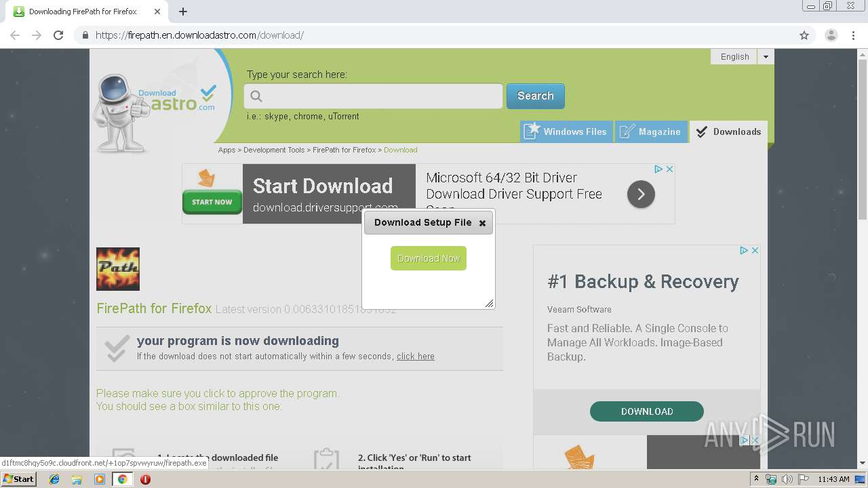Click the taskbar clock 11:43 AM
The height and width of the screenshot is (488, 868).
pos(833,479)
